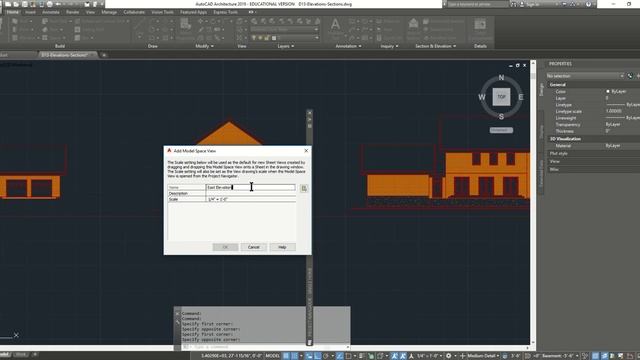Open the Render ribbon tab
The height and width of the screenshot is (360, 640).
pos(73,12)
